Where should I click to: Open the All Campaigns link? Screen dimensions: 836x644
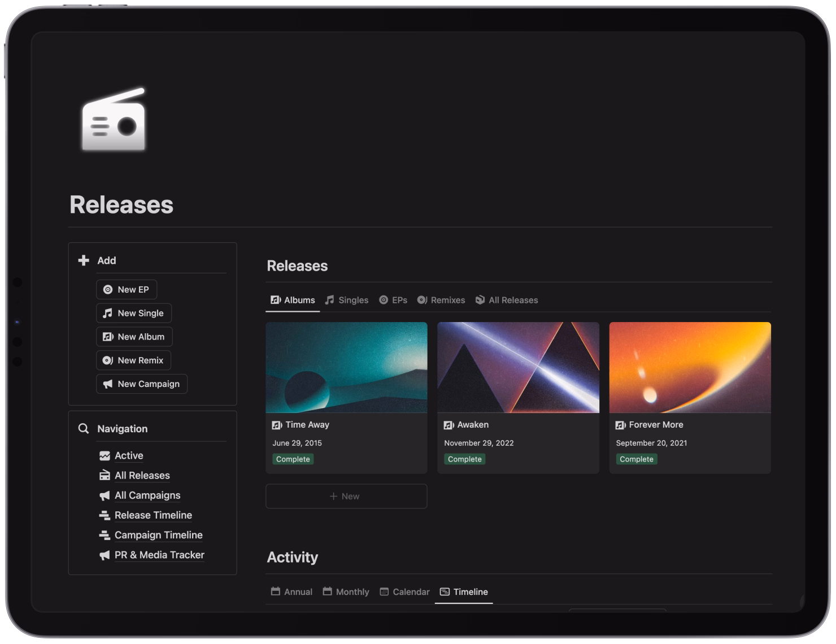pyautogui.click(x=147, y=495)
